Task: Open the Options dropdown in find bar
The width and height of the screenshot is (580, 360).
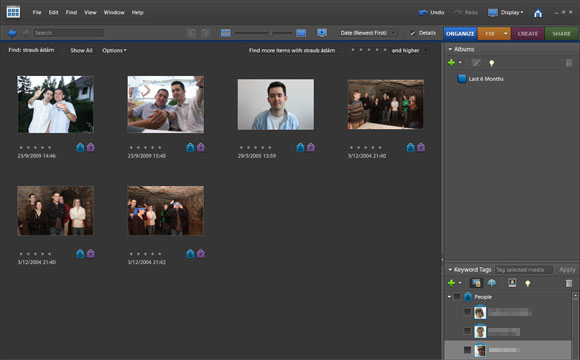Action: coord(114,50)
